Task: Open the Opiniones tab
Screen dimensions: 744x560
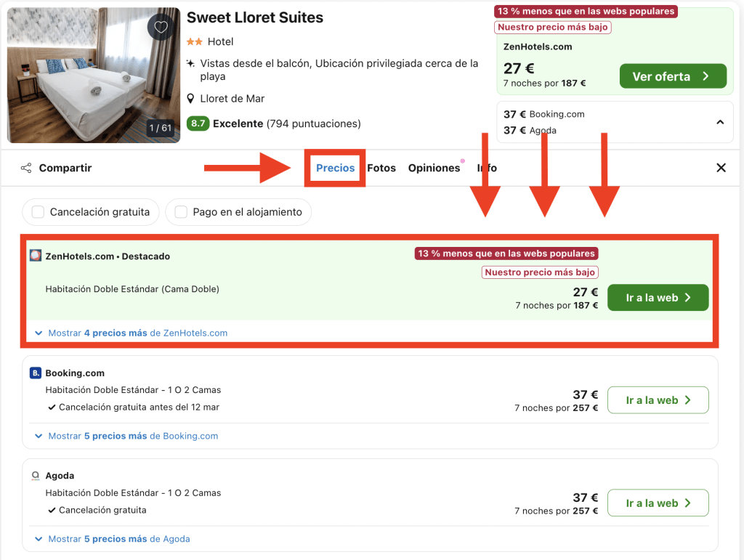Action: tap(434, 168)
